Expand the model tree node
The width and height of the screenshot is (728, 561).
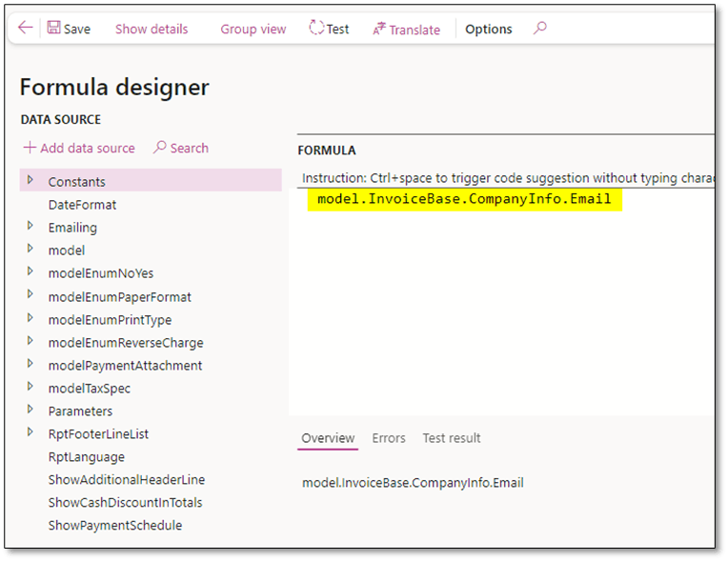coord(30,250)
